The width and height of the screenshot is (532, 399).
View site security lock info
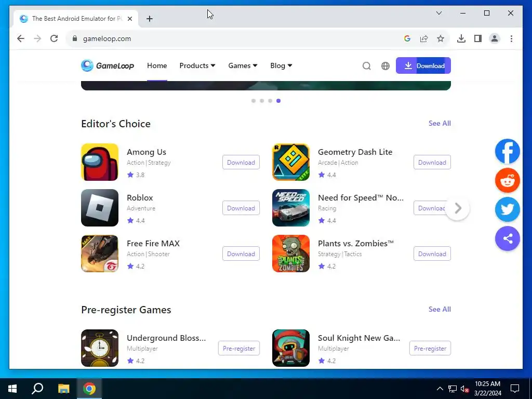[x=75, y=38]
